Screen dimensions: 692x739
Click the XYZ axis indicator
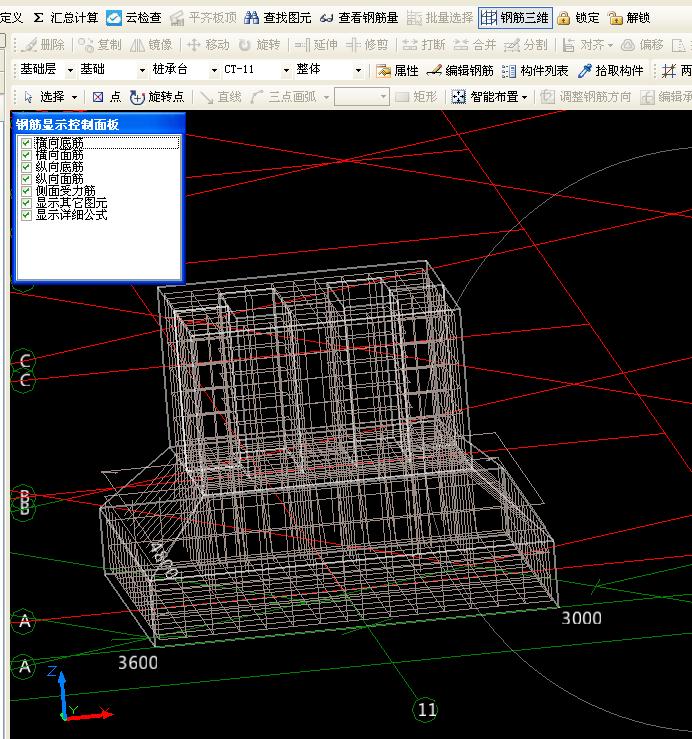coord(79,695)
